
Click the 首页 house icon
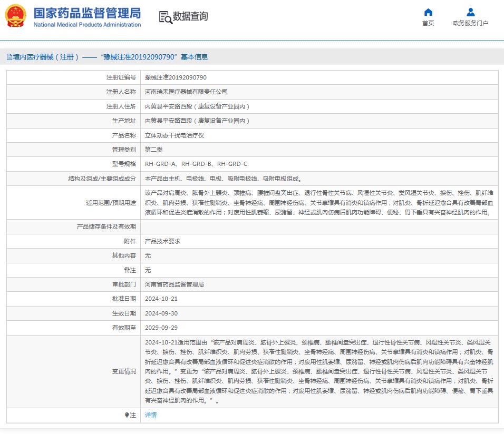click(428, 12)
